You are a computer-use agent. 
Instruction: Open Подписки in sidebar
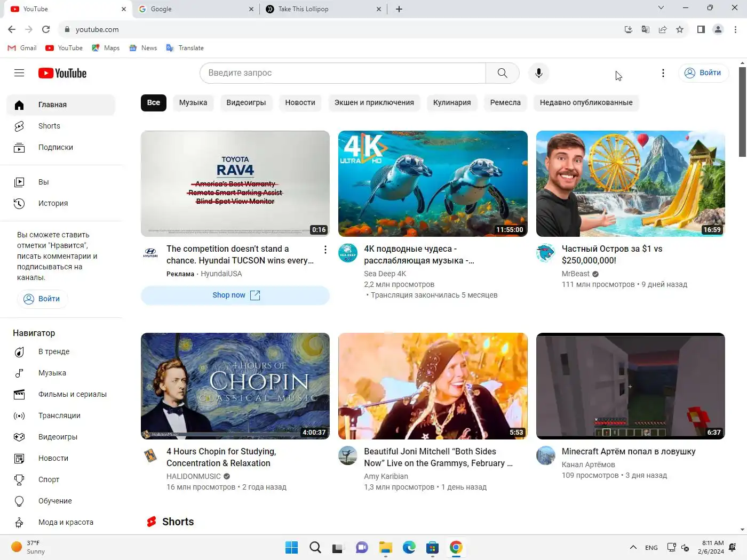[61, 147]
